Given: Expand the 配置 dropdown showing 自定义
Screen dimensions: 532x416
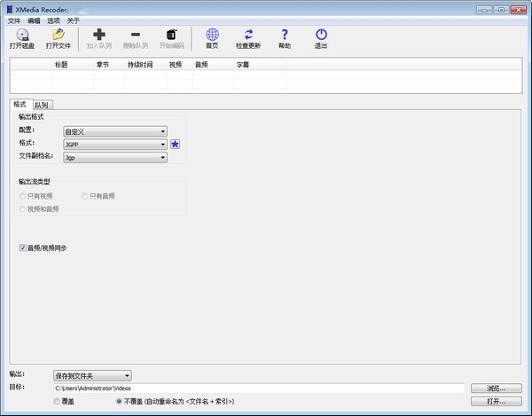Looking at the screenshot, I should (114, 130).
